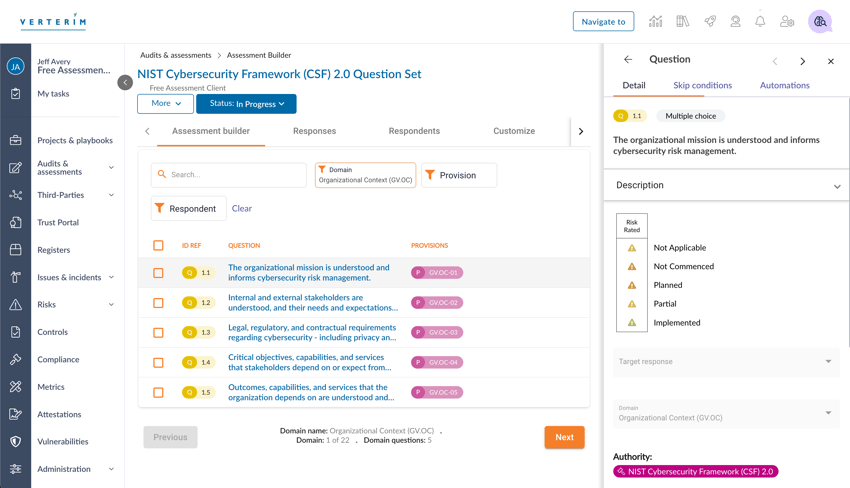Click the Trust Portal icon in sidebar

[15, 222]
